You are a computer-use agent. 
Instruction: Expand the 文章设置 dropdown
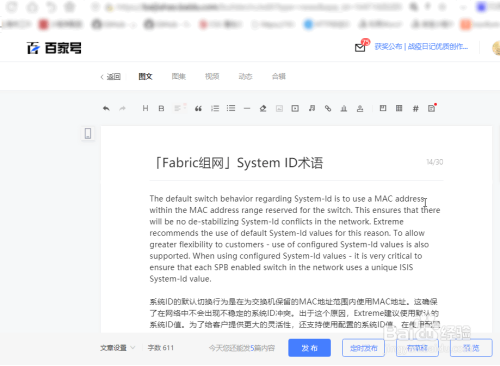(x=118, y=348)
